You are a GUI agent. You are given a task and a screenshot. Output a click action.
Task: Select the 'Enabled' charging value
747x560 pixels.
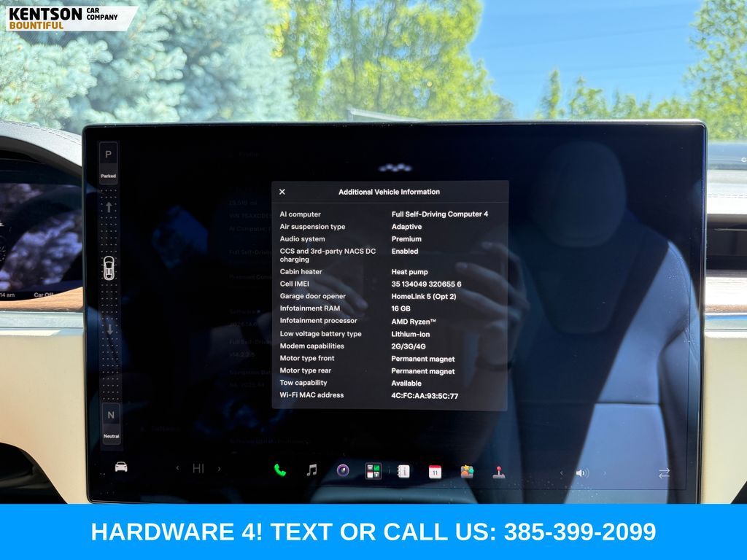[x=405, y=252]
